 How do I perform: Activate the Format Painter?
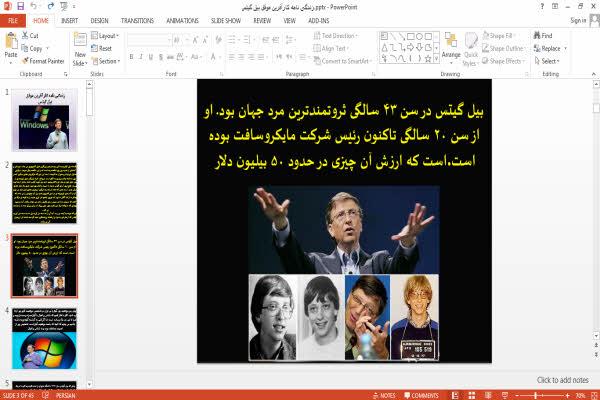(43, 61)
